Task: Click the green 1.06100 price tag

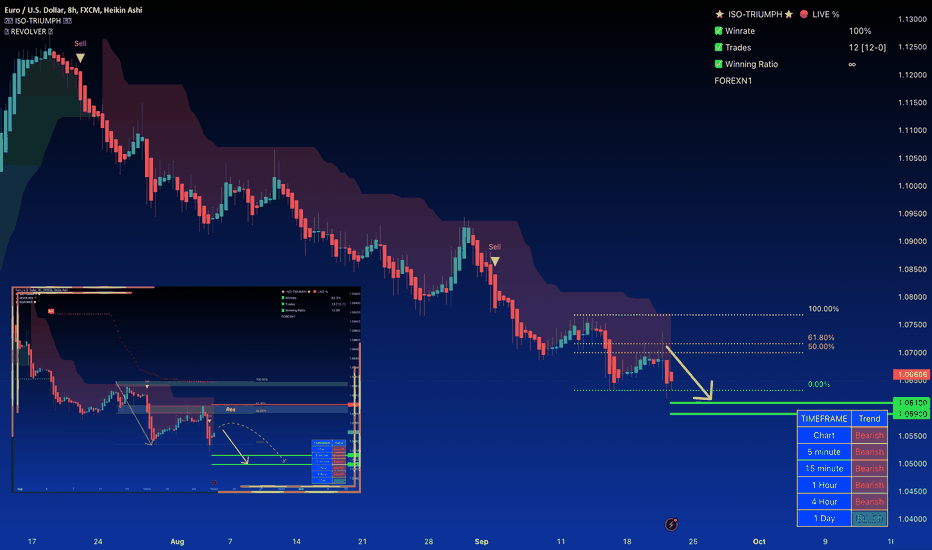Action: click(911, 403)
